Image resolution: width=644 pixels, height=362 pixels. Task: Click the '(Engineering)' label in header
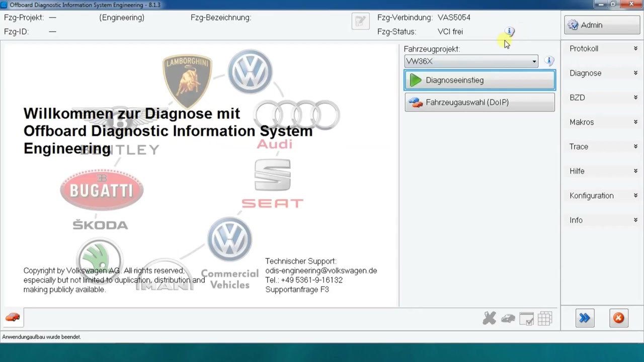tap(122, 18)
